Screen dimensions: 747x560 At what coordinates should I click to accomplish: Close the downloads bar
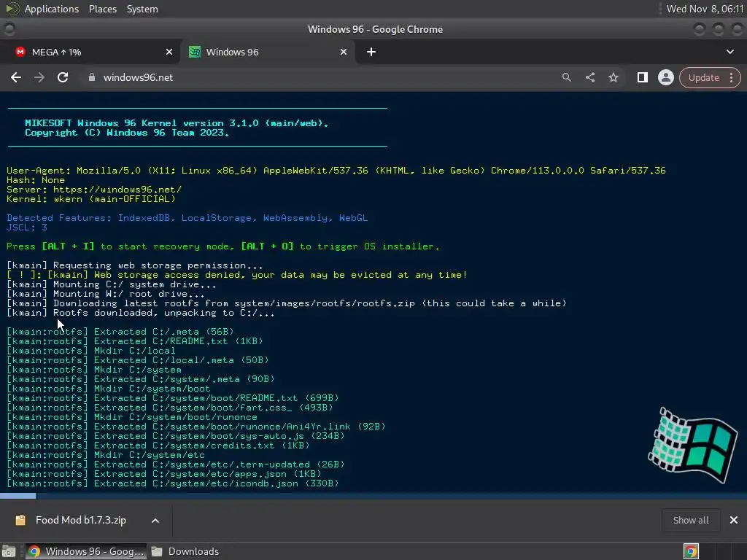pyautogui.click(x=734, y=520)
